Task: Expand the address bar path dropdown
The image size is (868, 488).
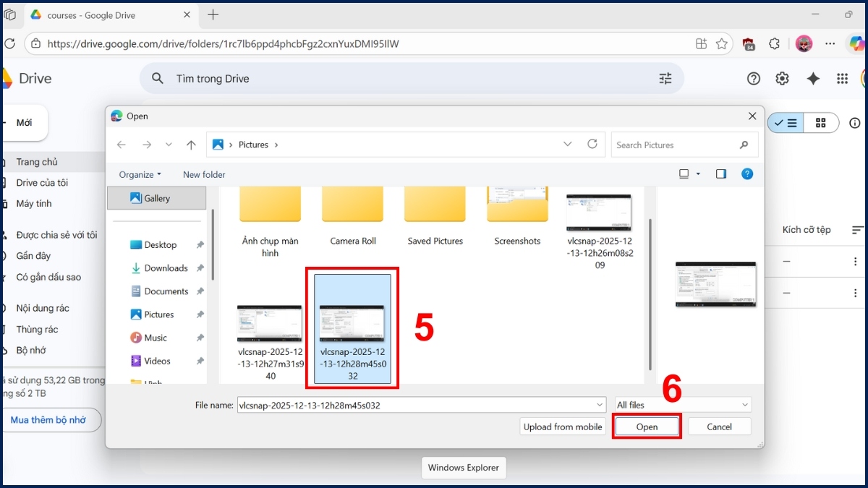Action: 568,145
